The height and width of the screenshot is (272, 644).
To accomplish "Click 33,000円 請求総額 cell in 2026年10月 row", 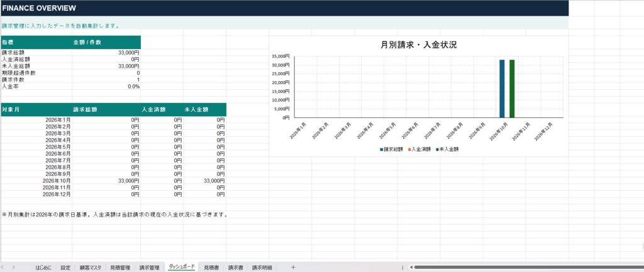I will (x=106, y=180).
